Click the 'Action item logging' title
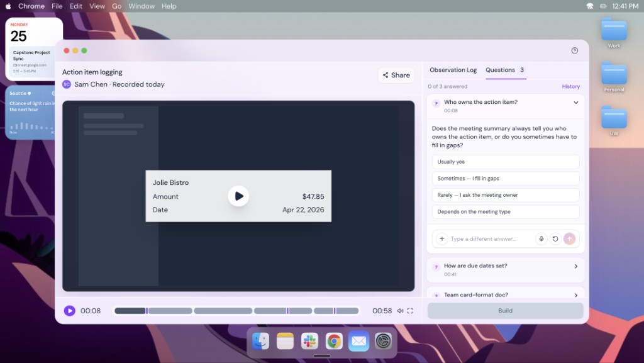Image resolution: width=644 pixels, height=363 pixels. [92, 72]
